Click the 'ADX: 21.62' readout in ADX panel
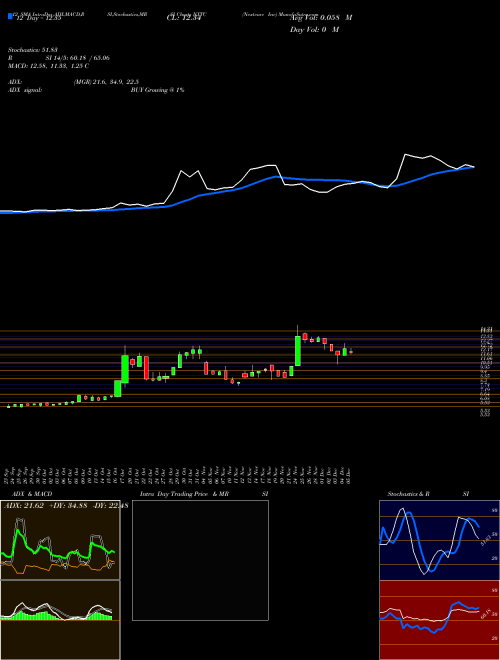Screen dimensions: 500x660 pyautogui.click(x=22, y=506)
